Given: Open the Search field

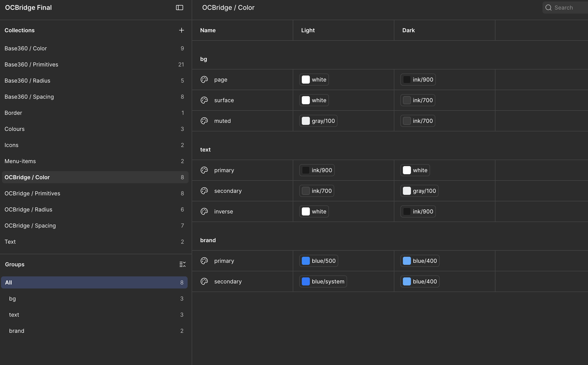Looking at the screenshot, I should [x=565, y=8].
